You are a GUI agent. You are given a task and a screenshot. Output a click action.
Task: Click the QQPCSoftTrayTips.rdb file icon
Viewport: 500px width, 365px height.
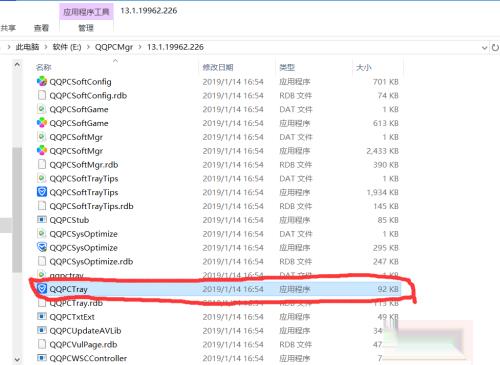pyautogui.click(x=42, y=206)
